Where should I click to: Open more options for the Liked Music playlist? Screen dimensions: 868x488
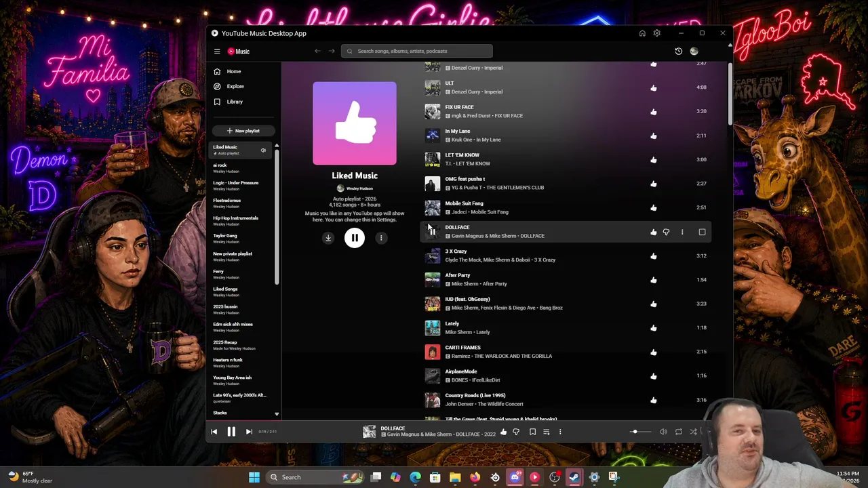[x=381, y=238]
